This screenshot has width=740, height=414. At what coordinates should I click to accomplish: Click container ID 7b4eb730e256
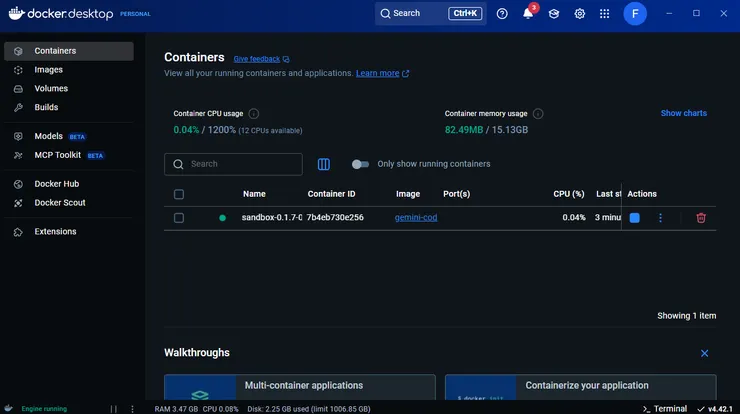click(x=335, y=218)
